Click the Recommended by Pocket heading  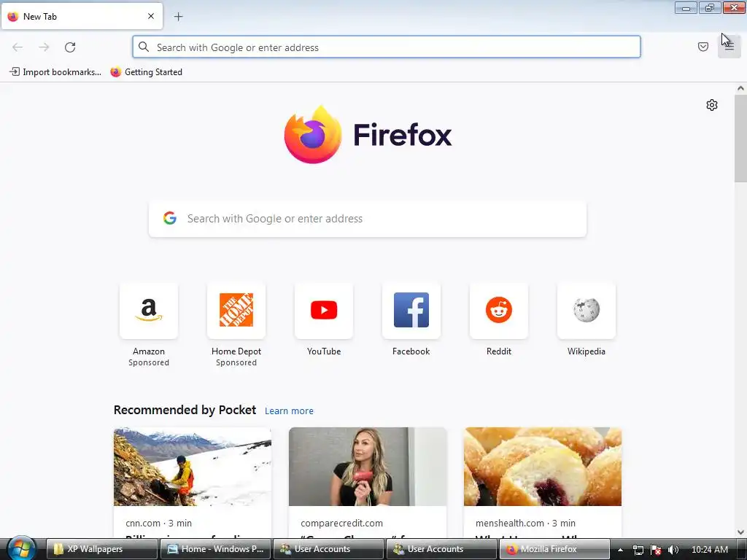185,410
